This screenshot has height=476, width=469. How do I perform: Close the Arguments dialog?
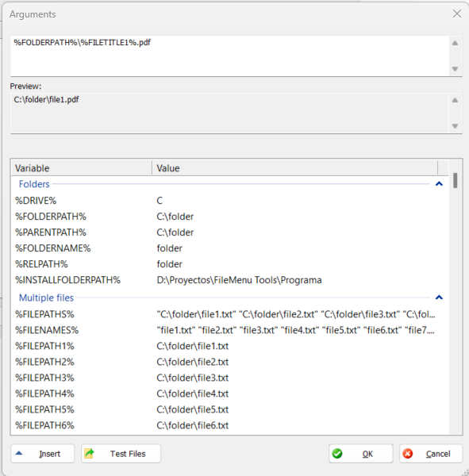[457, 13]
